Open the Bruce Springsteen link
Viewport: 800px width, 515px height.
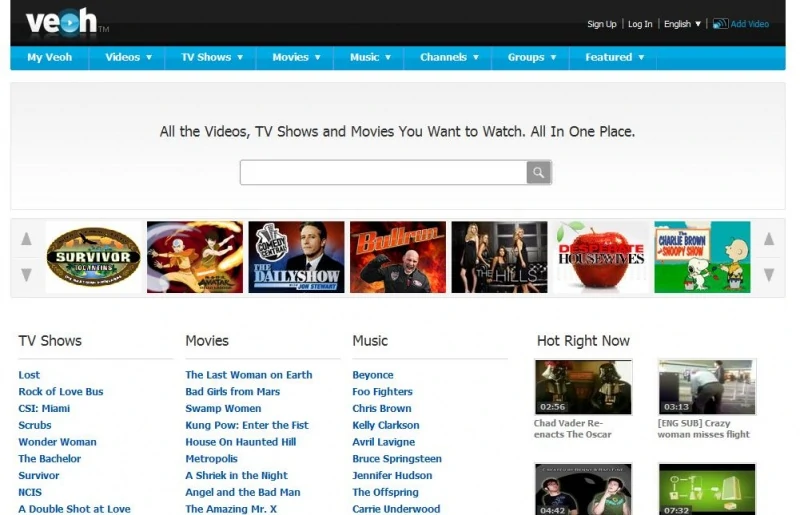click(397, 459)
